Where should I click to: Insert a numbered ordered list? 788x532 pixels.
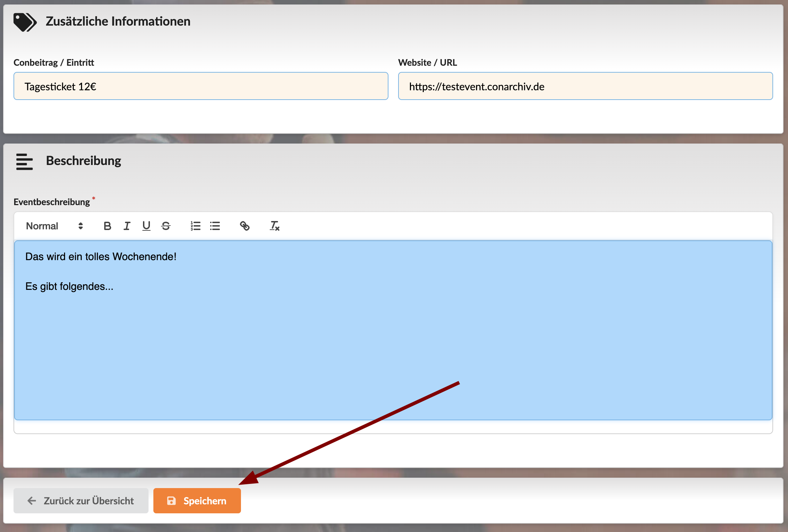tap(195, 226)
